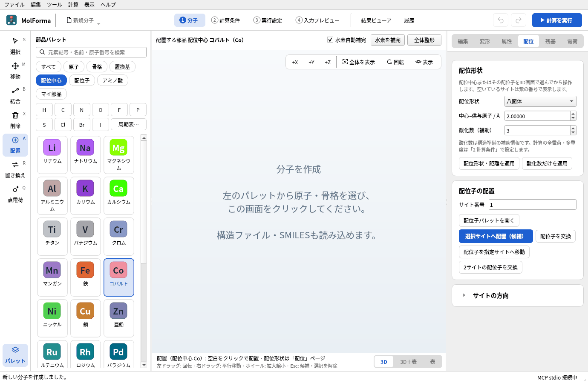Activate the 点電荷 point charge tool
Image resolution: width=588 pixels, height=383 pixels.
(x=15, y=194)
